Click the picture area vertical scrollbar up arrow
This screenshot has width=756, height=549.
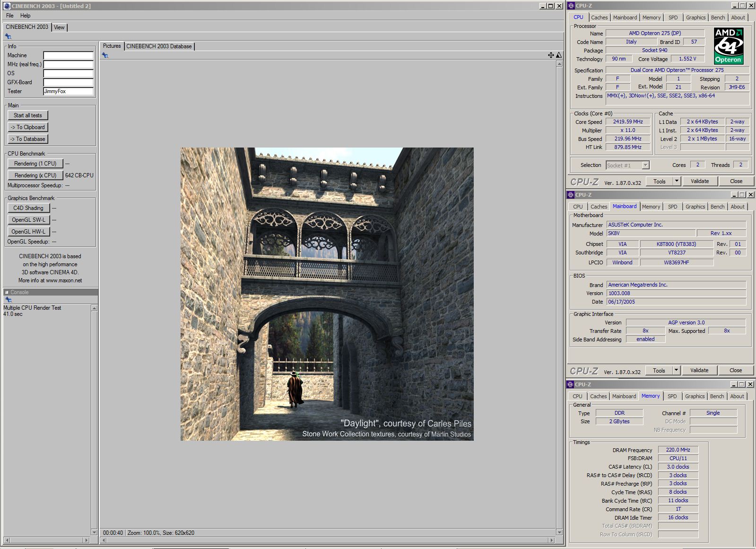coord(559,63)
